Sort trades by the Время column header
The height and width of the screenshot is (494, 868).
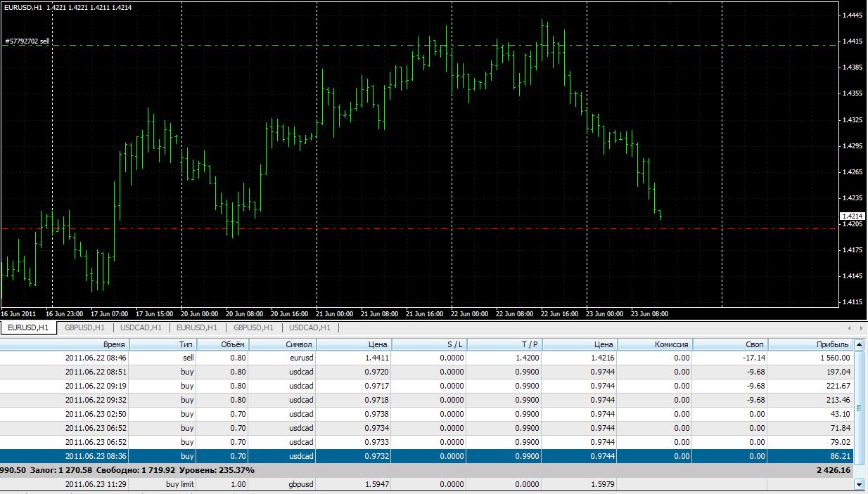(x=65, y=344)
